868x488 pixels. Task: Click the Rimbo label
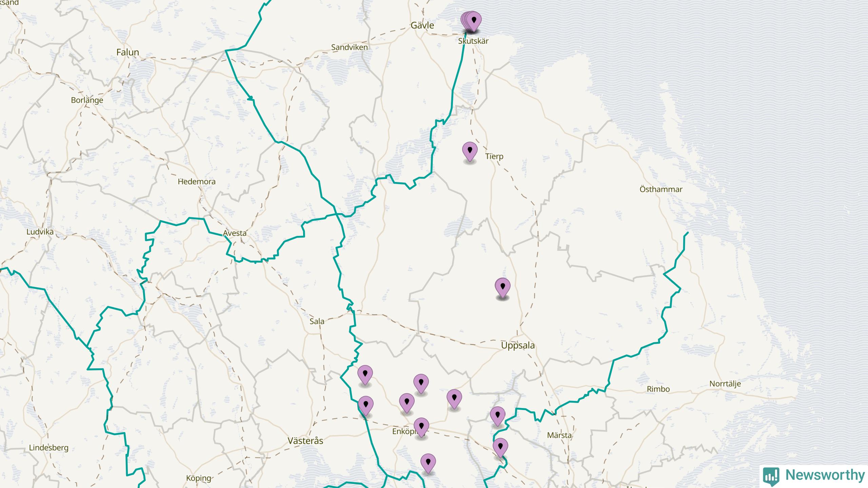pos(658,389)
